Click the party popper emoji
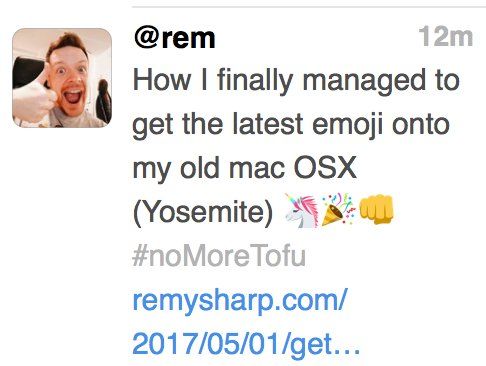This screenshot has height=366, width=486. (x=338, y=209)
